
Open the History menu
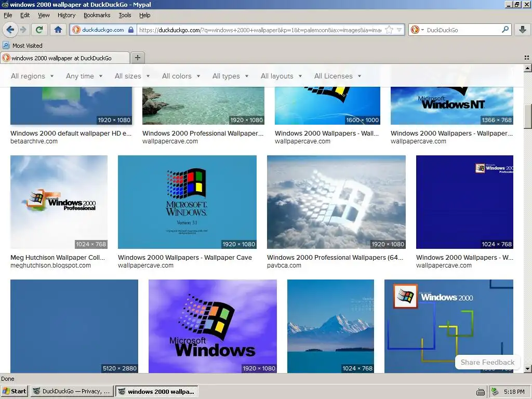66,15
